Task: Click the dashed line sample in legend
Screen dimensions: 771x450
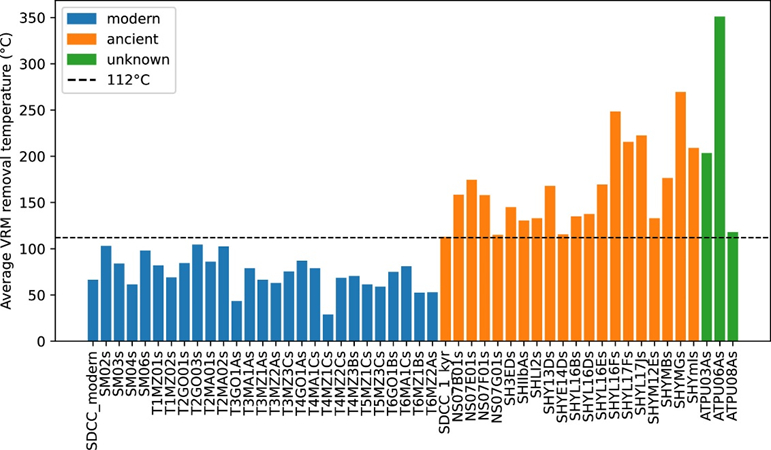Action: tap(82, 80)
